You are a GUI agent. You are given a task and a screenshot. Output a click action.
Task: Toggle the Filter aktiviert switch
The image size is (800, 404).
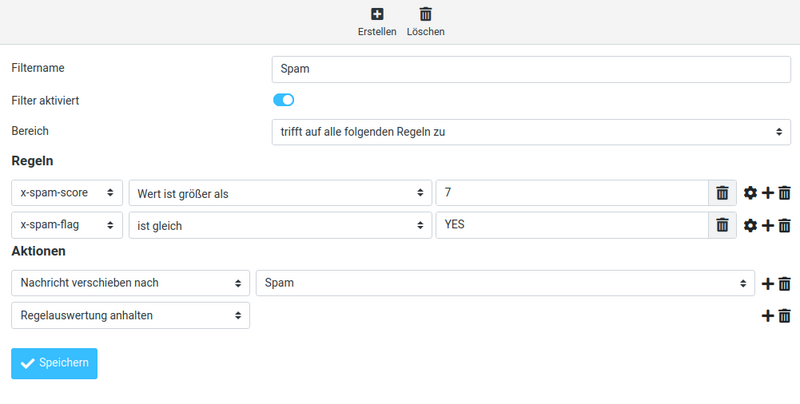(284, 100)
